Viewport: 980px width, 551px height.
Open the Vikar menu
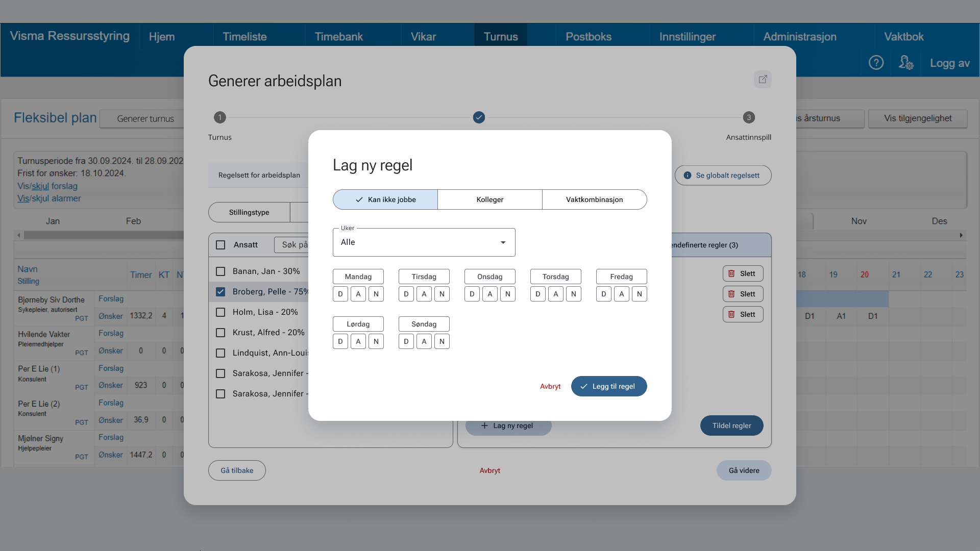point(424,37)
